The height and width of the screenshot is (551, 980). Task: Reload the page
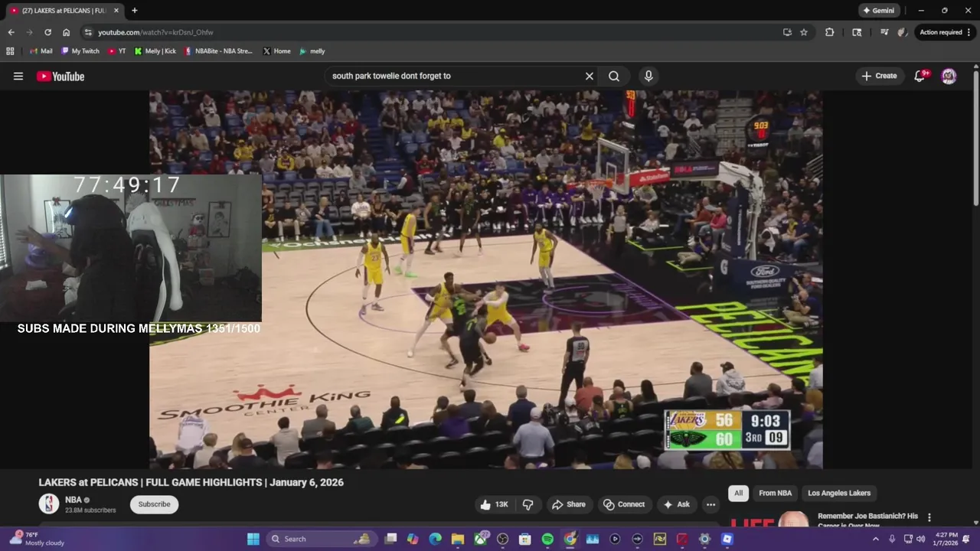coord(47,32)
